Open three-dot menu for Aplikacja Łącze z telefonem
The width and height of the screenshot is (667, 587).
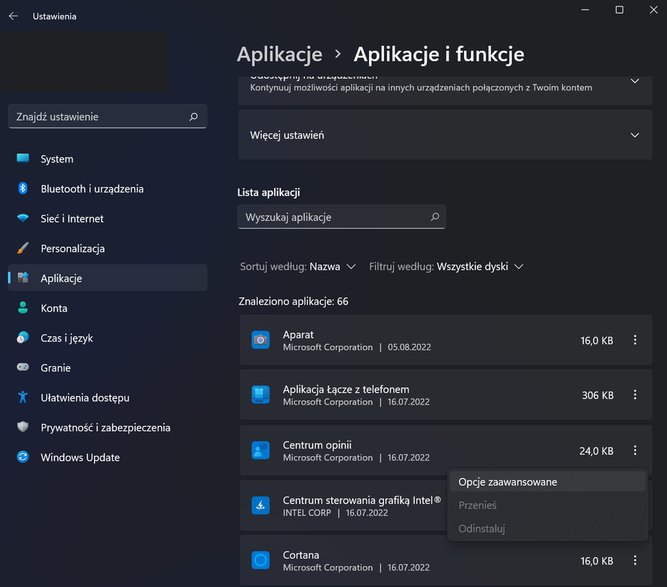(x=635, y=395)
